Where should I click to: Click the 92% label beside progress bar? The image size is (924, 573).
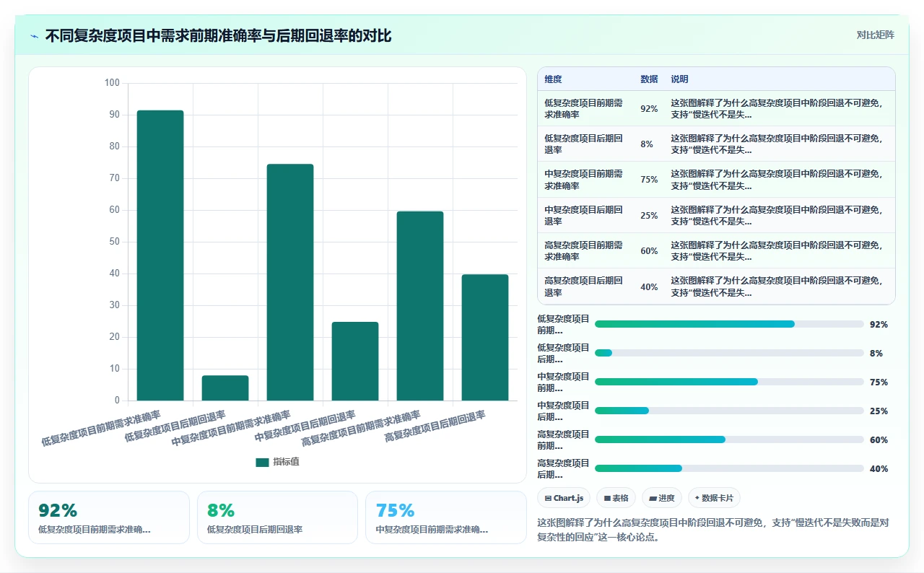click(879, 325)
